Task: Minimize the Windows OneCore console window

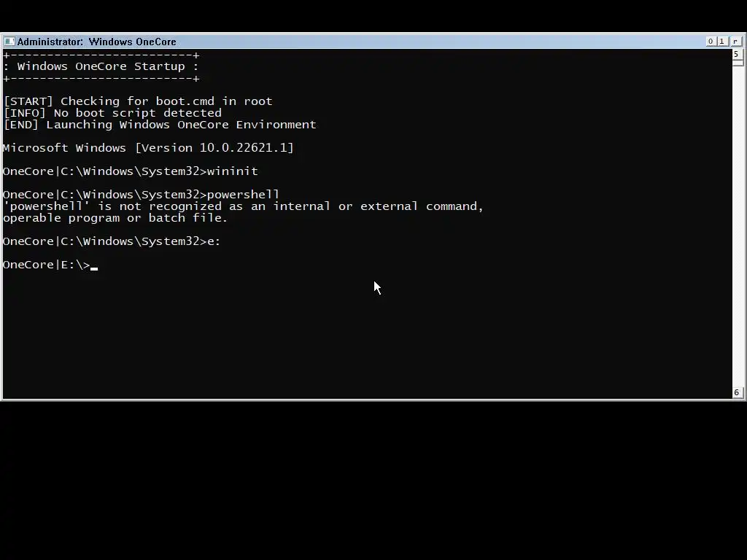Action: 711,42
